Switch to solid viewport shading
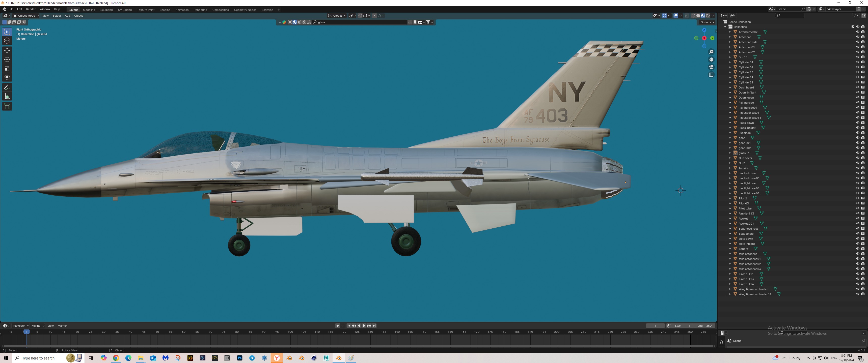Viewport: 868px width, 363px height. click(x=698, y=15)
